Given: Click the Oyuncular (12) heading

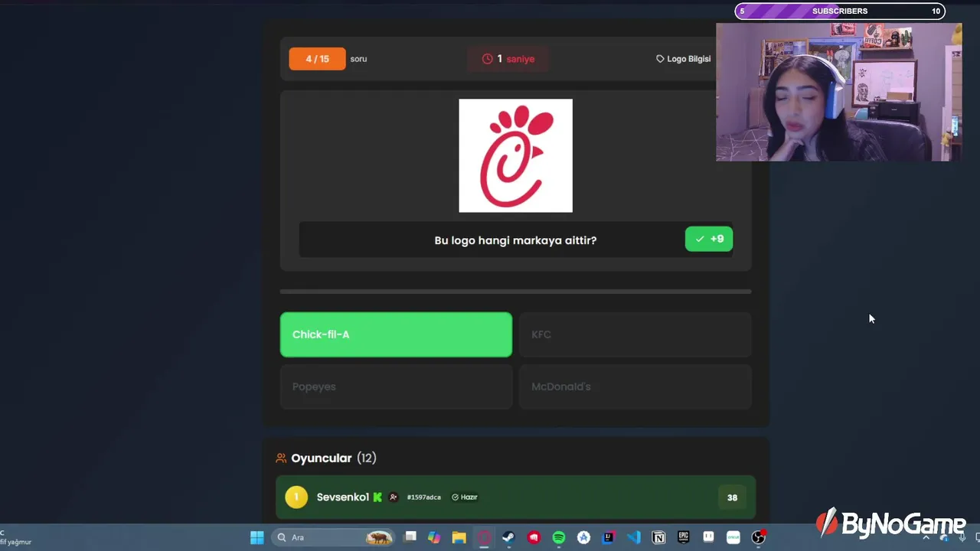Looking at the screenshot, I should pyautogui.click(x=334, y=458).
